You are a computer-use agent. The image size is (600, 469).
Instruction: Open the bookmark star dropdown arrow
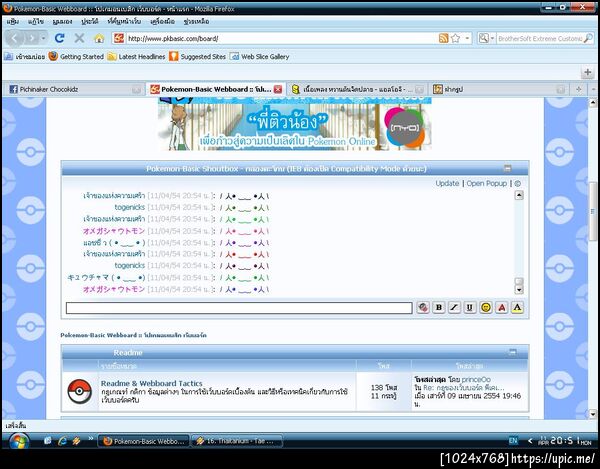pyautogui.click(x=467, y=38)
